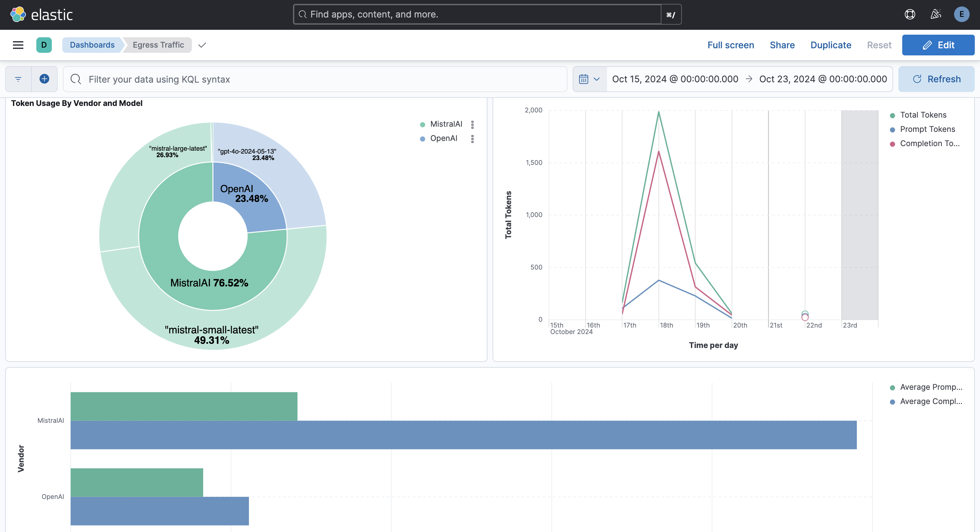Click keyboard shortcut badge in search bar
Image resolution: width=980 pixels, height=532 pixels.
671,15
